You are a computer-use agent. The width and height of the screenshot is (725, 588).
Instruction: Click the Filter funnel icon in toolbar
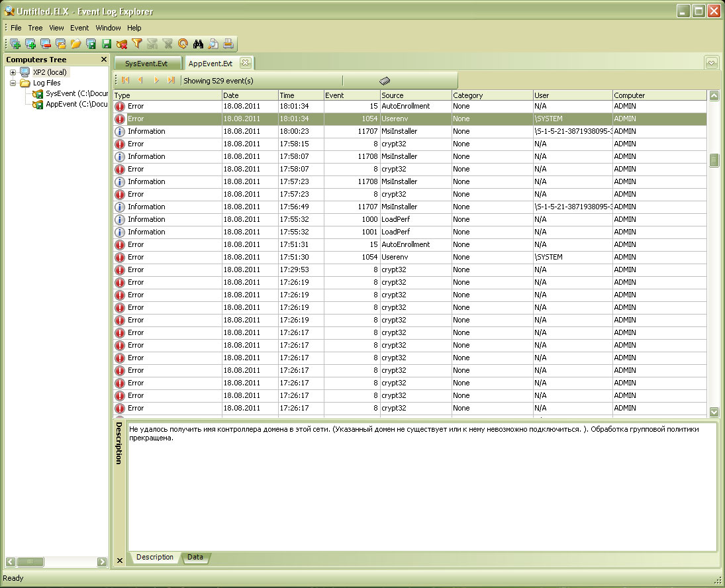point(137,44)
